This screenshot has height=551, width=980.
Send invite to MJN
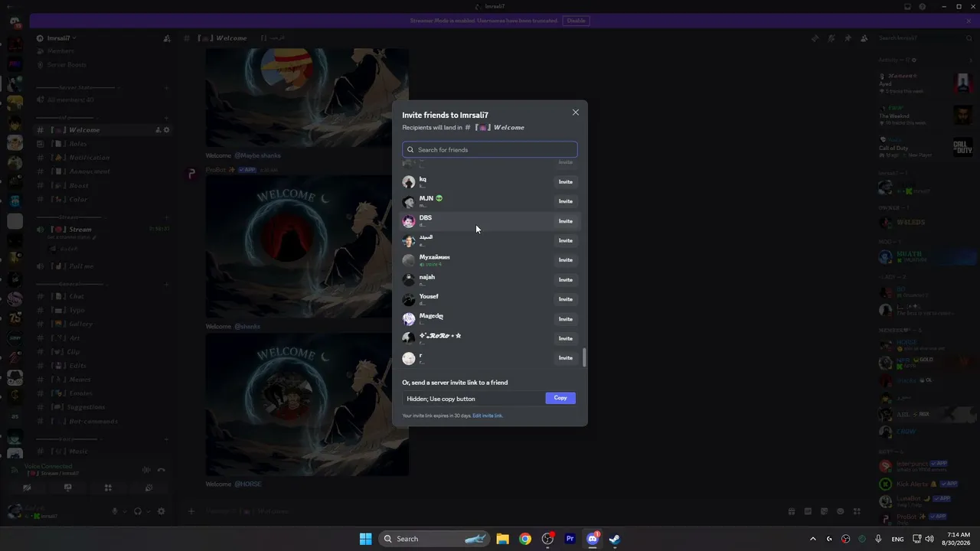pyautogui.click(x=565, y=201)
